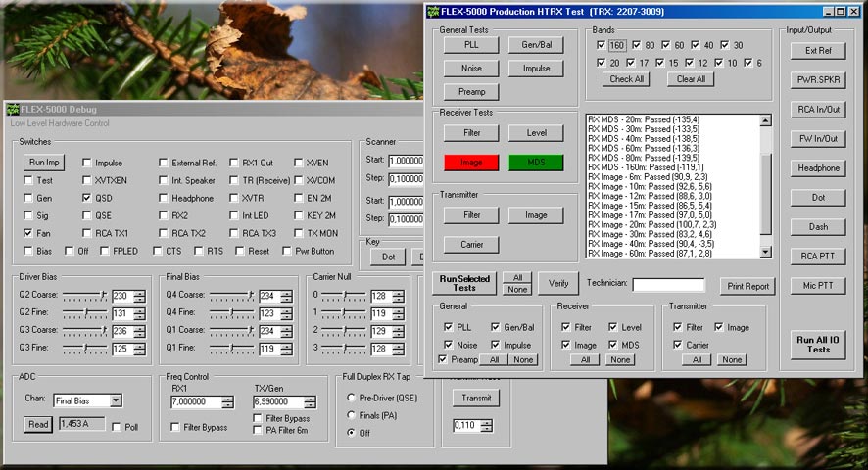
Task: Click the None button beside Run Selected Tests
Action: coord(517,289)
